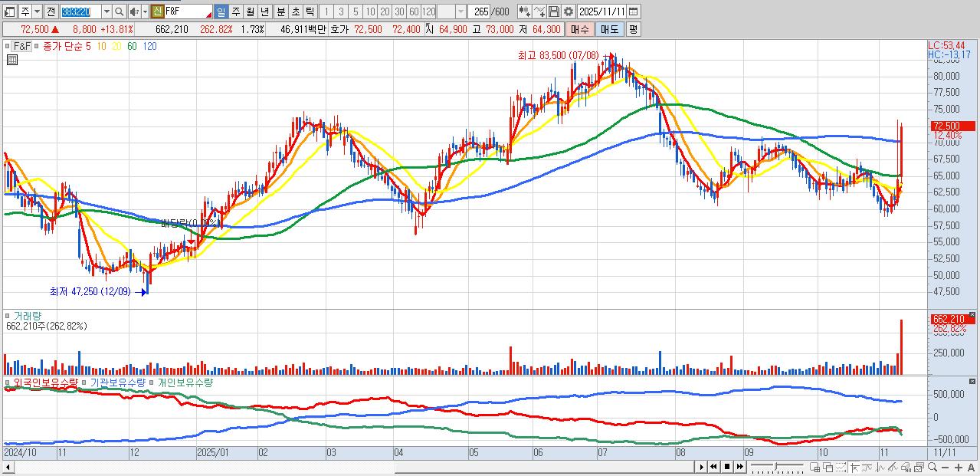Click the bar count field showing 265
The height and width of the screenshot is (476, 980).
(480, 11)
